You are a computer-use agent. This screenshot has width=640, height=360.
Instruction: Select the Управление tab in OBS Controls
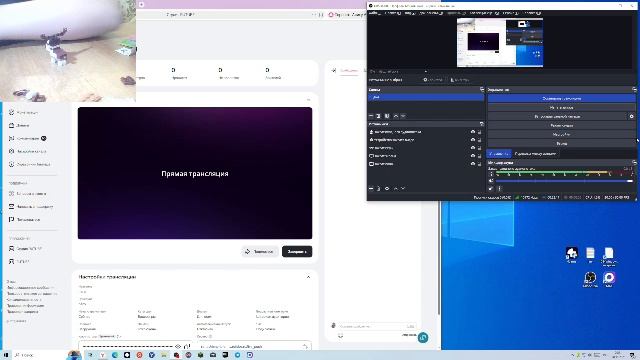pos(499,154)
